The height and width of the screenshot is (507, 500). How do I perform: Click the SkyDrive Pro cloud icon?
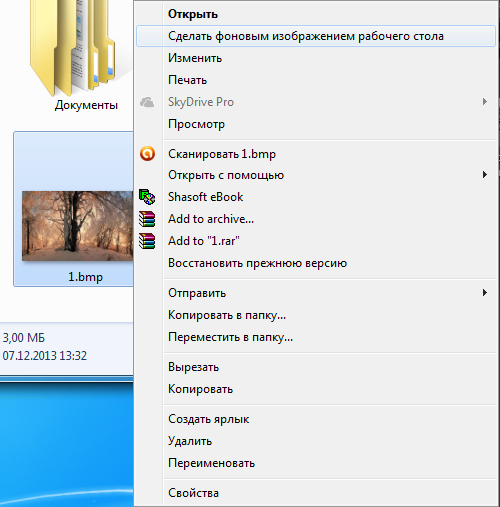click(147, 102)
